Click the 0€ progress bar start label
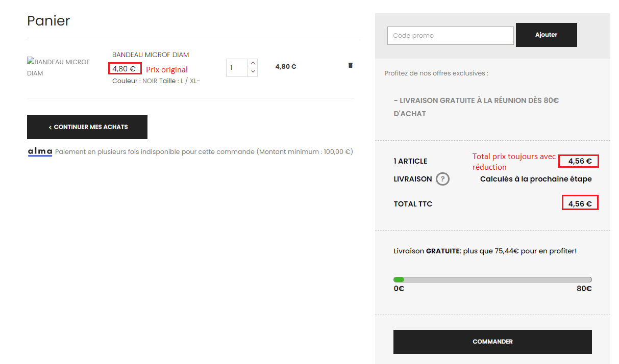 point(399,289)
